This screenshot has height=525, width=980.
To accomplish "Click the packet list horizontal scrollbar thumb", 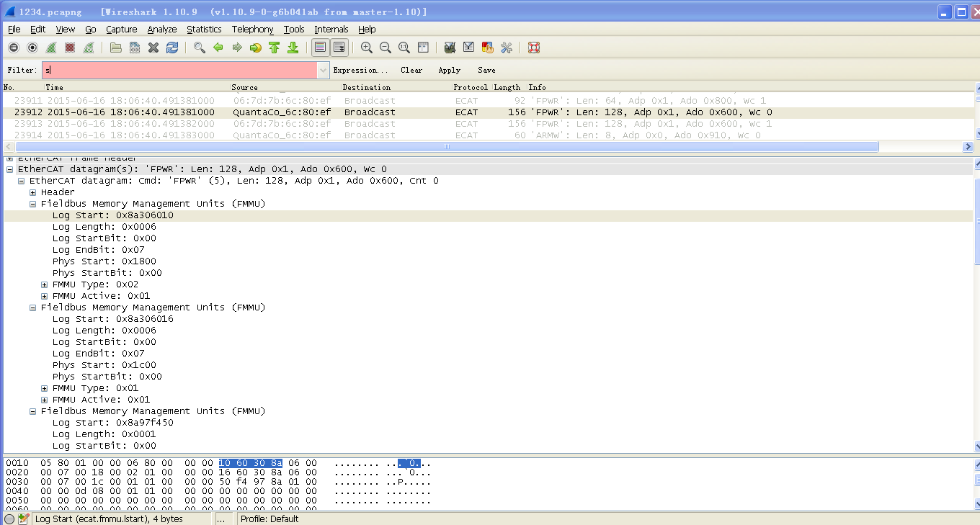I will [446, 147].
